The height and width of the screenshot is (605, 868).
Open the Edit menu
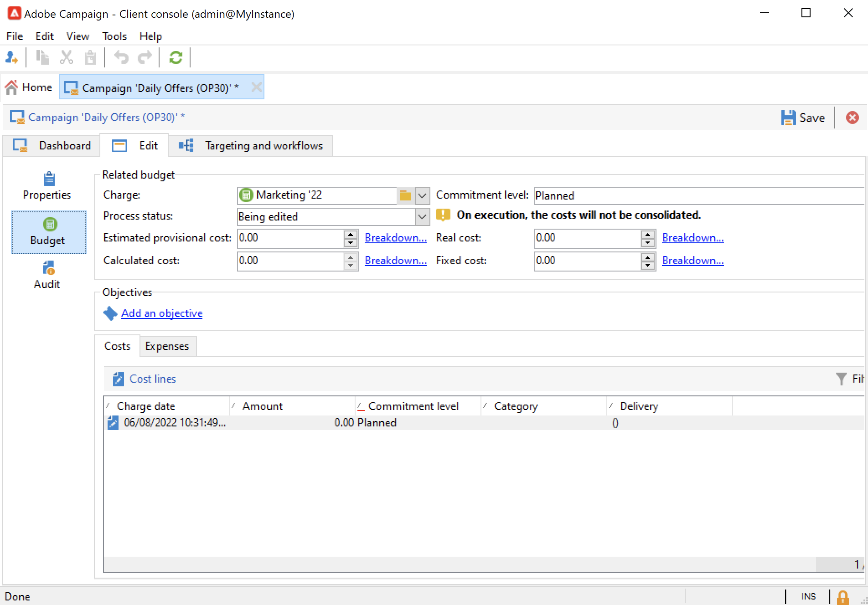tap(45, 36)
